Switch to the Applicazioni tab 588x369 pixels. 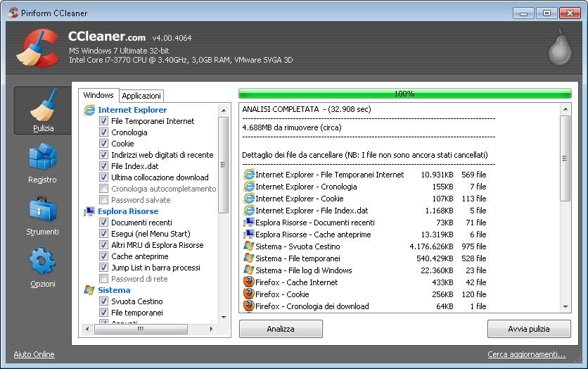pyautogui.click(x=141, y=96)
